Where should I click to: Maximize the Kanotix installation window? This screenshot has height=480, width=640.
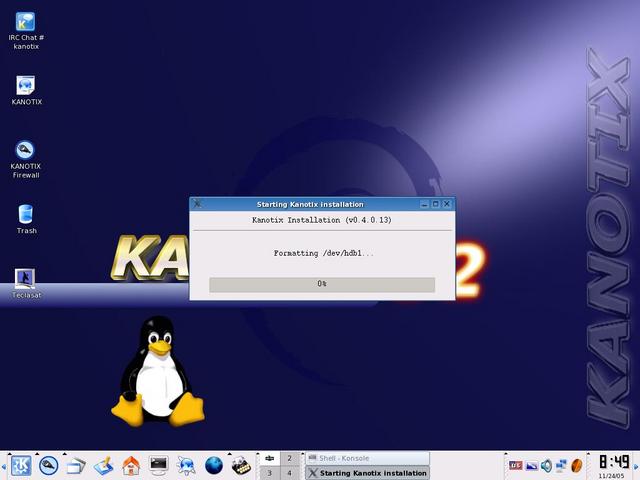click(436, 204)
